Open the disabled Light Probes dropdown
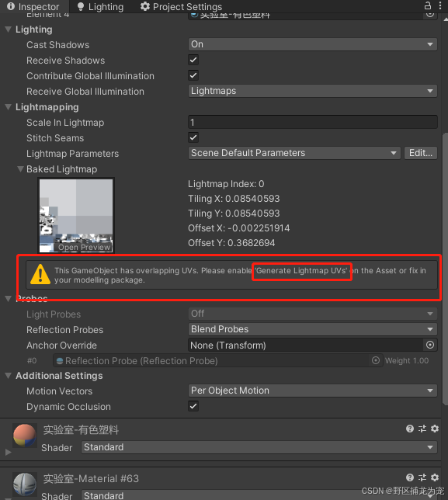 point(312,314)
